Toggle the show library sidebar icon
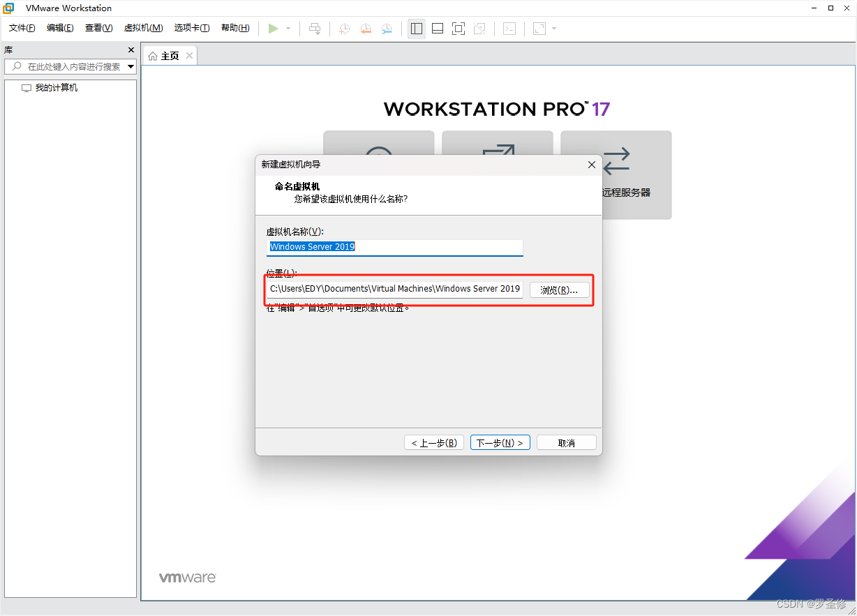 pyautogui.click(x=417, y=29)
